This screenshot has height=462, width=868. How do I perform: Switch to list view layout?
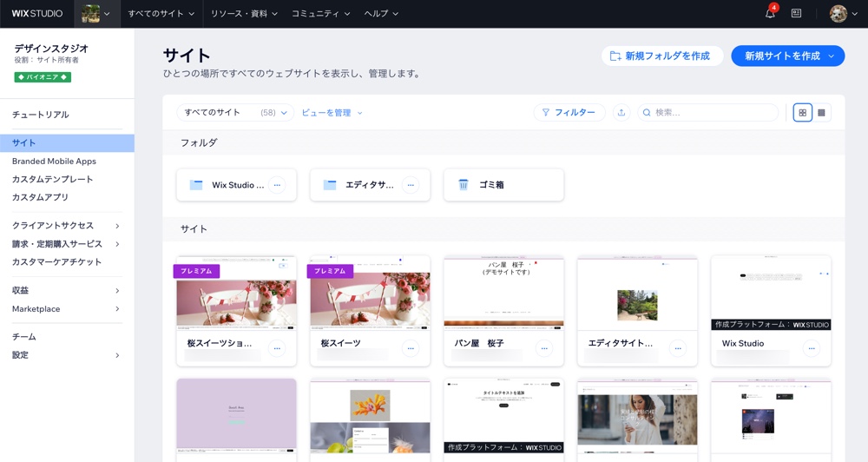tap(821, 112)
